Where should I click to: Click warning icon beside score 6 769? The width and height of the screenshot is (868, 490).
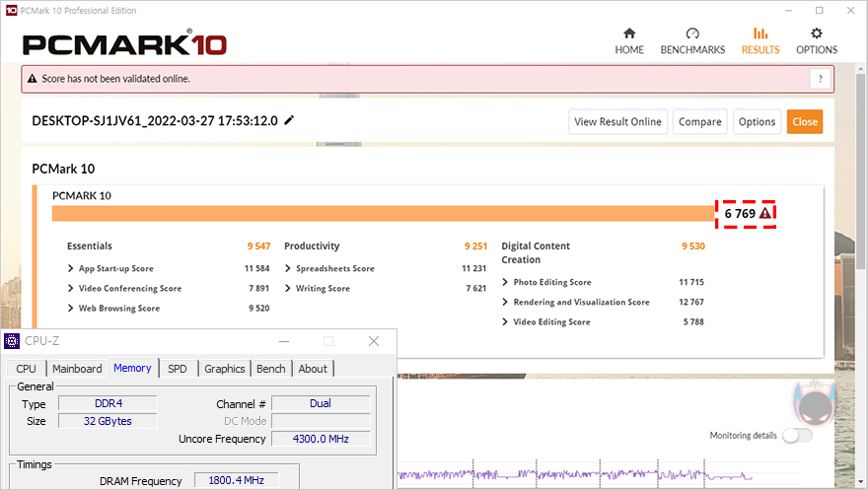(x=765, y=214)
